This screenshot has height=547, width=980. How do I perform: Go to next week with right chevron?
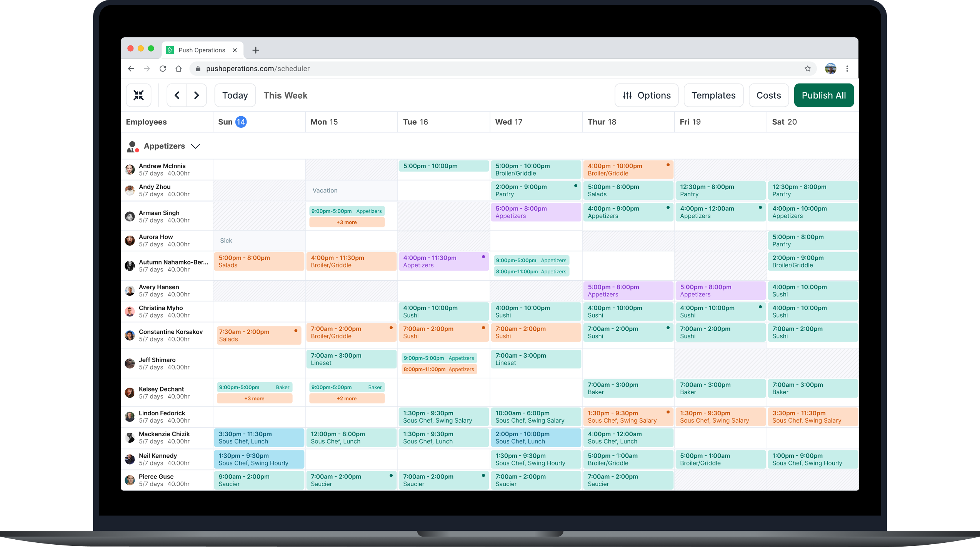197,95
